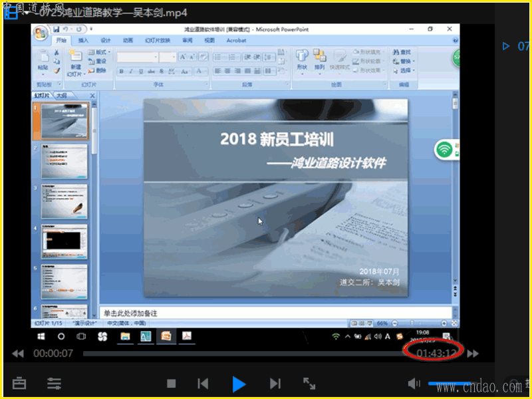Expand the Customize Quick Access Toolbar arrow
The height and width of the screenshot is (399, 532).
pyautogui.click(x=91, y=29)
